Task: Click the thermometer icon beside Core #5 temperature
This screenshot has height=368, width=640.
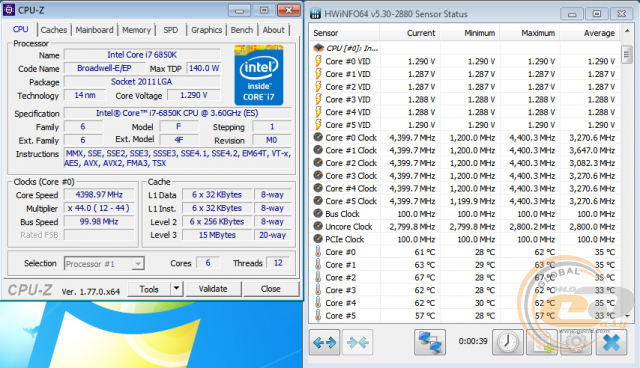Action: coord(318,315)
